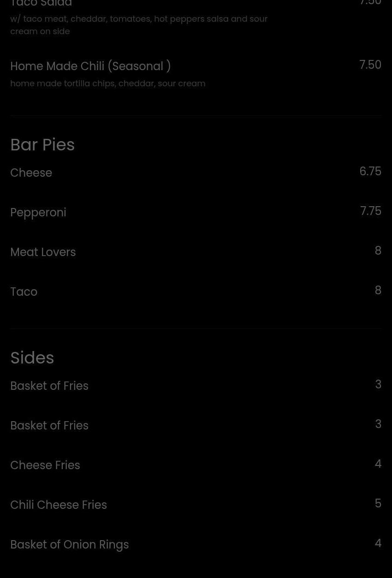Click the 6.75 price for Cheese pie

(370, 172)
